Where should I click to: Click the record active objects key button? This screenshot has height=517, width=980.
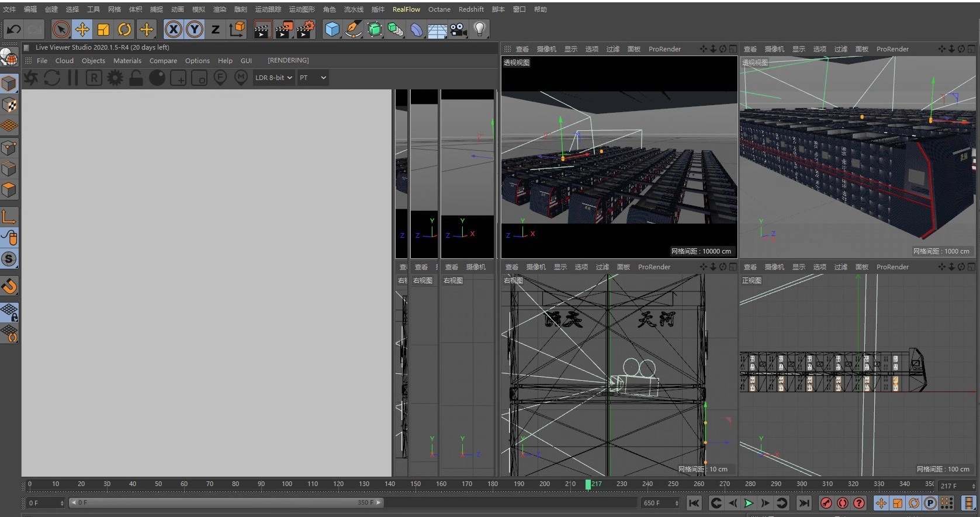[x=826, y=503]
